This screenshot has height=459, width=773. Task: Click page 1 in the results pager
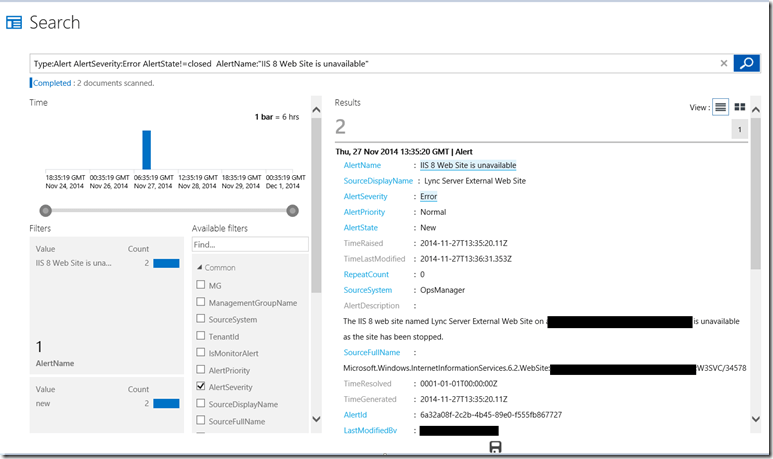click(x=740, y=130)
